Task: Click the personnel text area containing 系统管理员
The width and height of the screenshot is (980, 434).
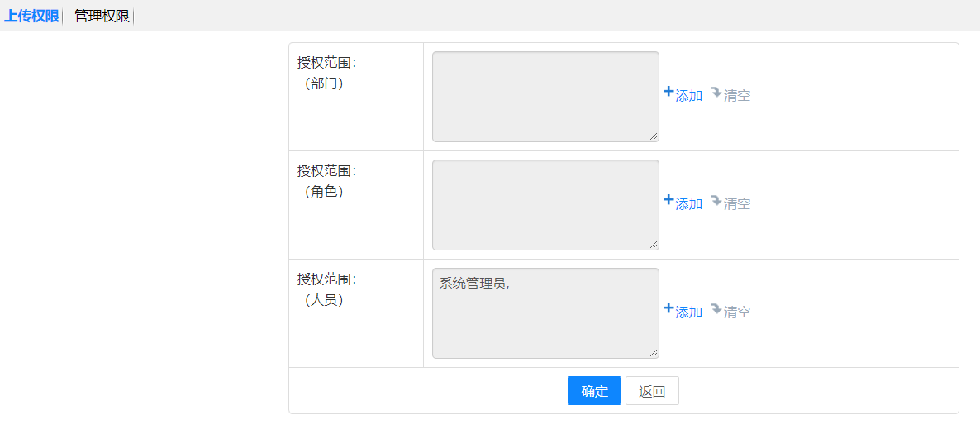Action: [545, 313]
